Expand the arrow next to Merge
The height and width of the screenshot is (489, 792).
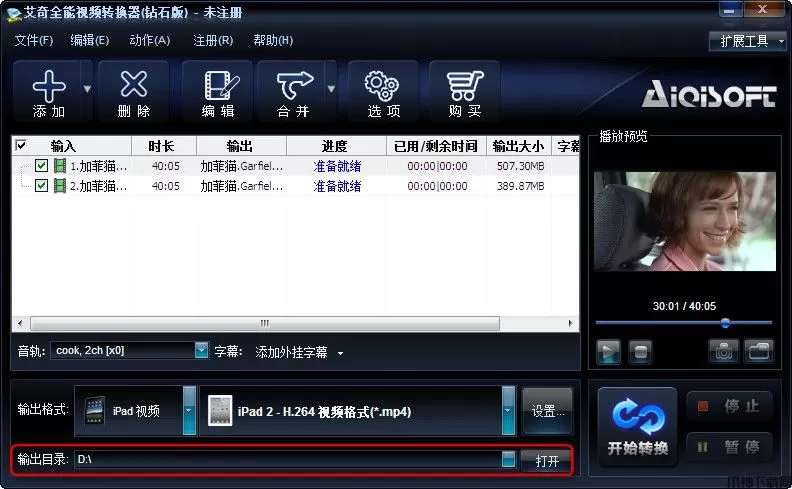click(x=331, y=89)
